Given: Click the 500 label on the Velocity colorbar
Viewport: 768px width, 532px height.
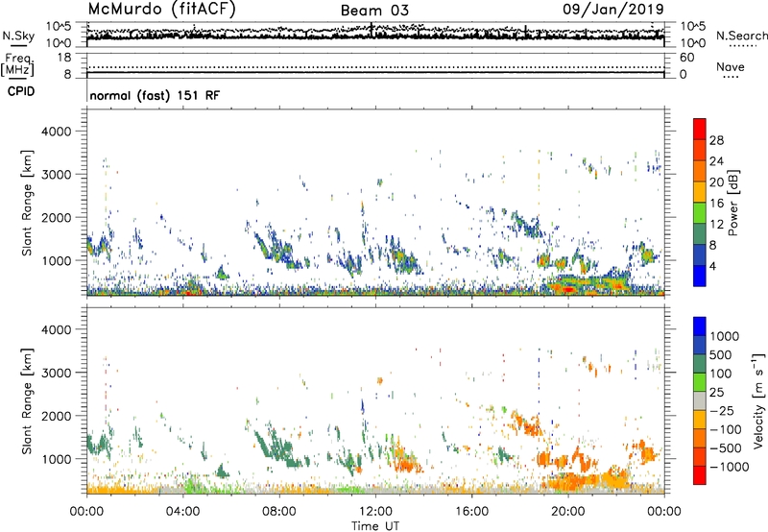Looking at the screenshot, I should point(721,355).
